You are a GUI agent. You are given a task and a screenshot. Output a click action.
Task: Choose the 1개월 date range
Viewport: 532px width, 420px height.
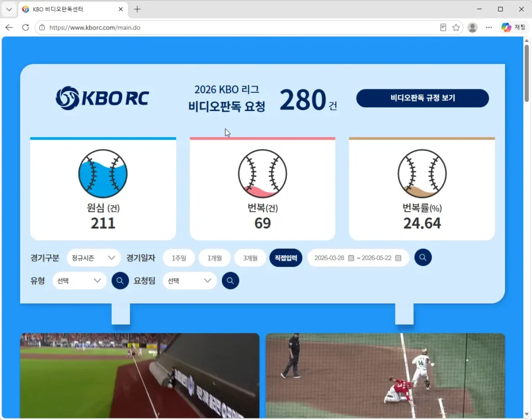(215, 258)
